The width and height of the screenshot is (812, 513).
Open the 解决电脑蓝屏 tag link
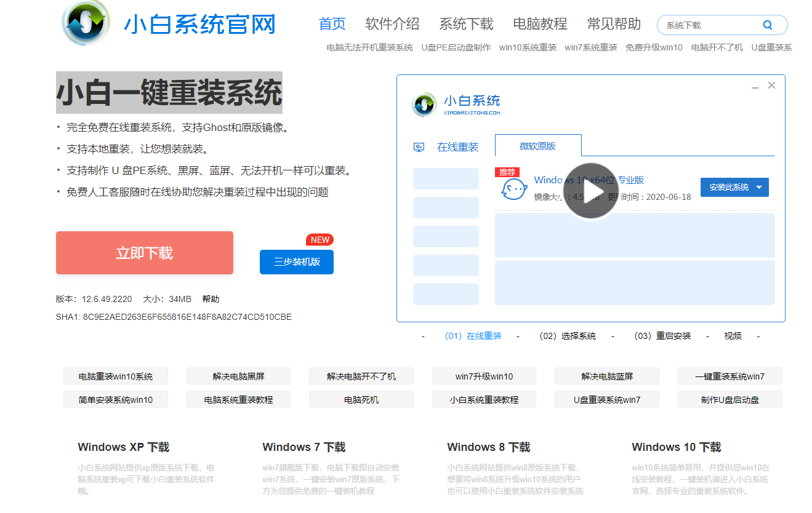click(x=606, y=376)
